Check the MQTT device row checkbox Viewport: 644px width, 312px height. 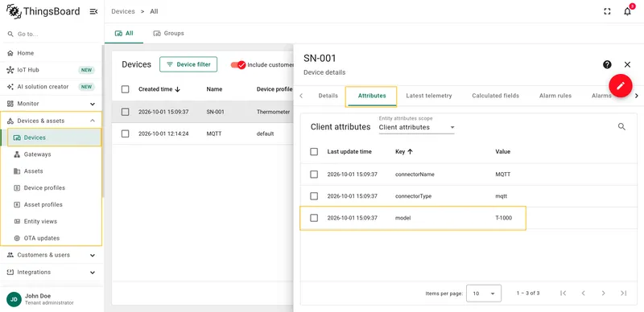click(x=126, y=133)
